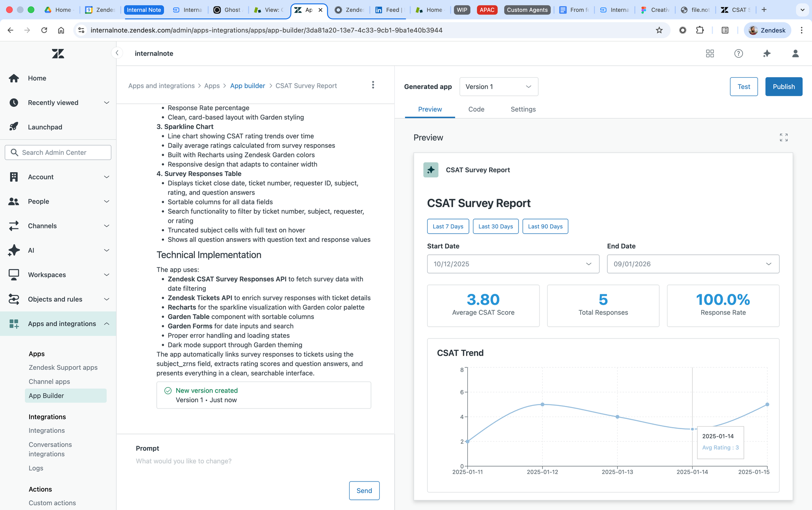
Task: Select the Last 7 Days filter
Action: pos(448,226)
